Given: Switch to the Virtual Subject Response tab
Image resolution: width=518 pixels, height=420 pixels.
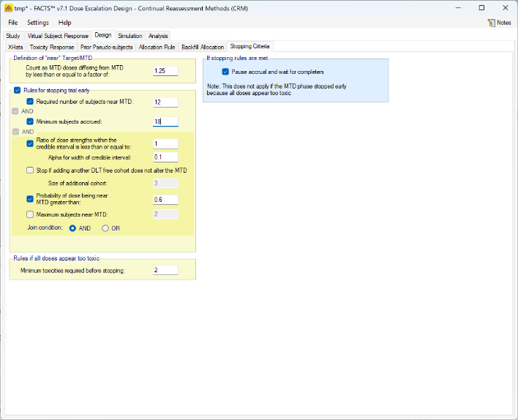Looking at the screenshot, I should 58,35.
